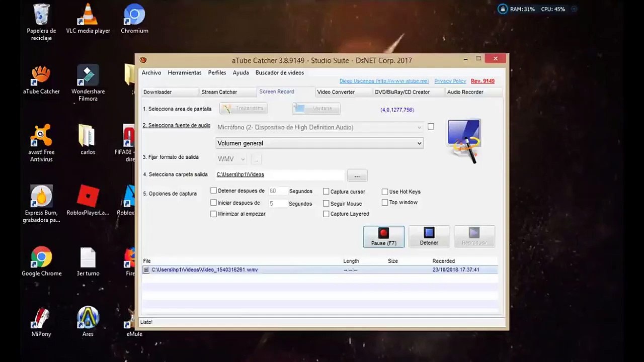Image resolution: width=644 pixels, height=362 pixels.
Task: Browse output folder with the ... button
Action: [x=357, y=175]
